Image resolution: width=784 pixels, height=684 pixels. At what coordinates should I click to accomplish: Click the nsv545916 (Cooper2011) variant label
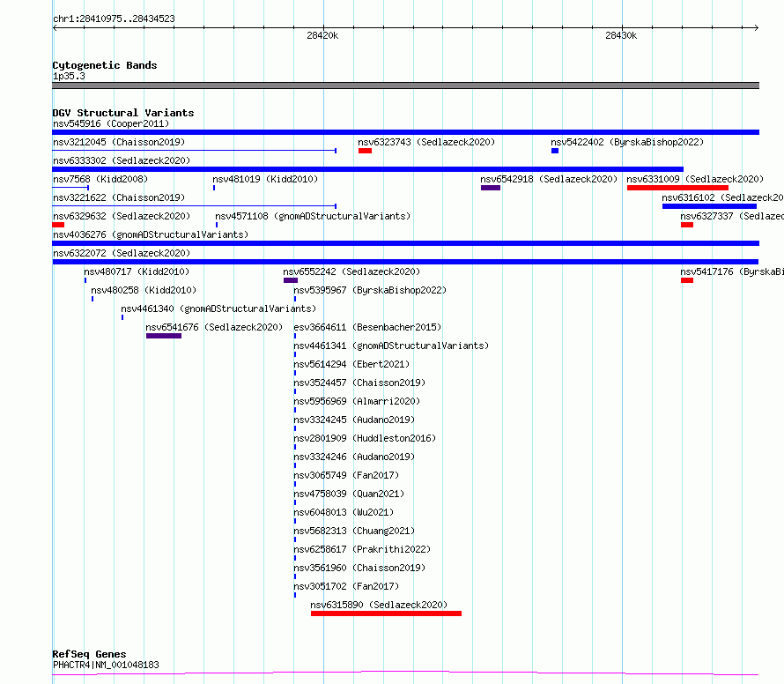pos(111,123)
